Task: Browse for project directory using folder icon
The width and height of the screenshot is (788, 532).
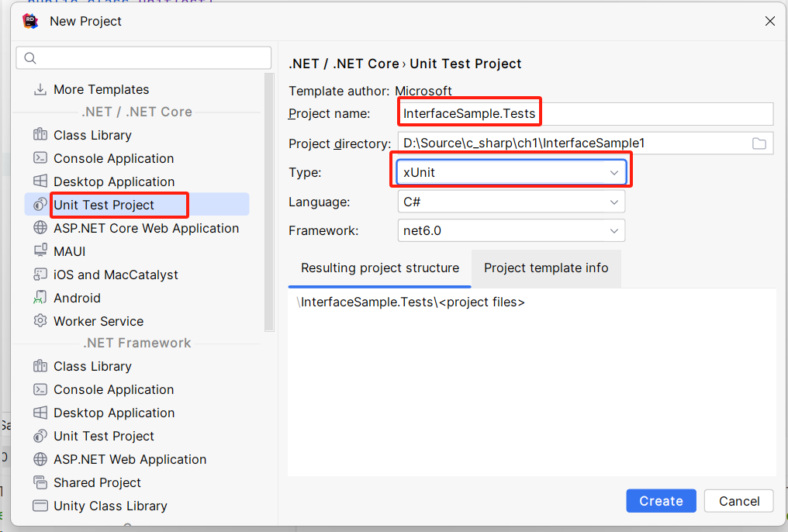Action: 759,143
